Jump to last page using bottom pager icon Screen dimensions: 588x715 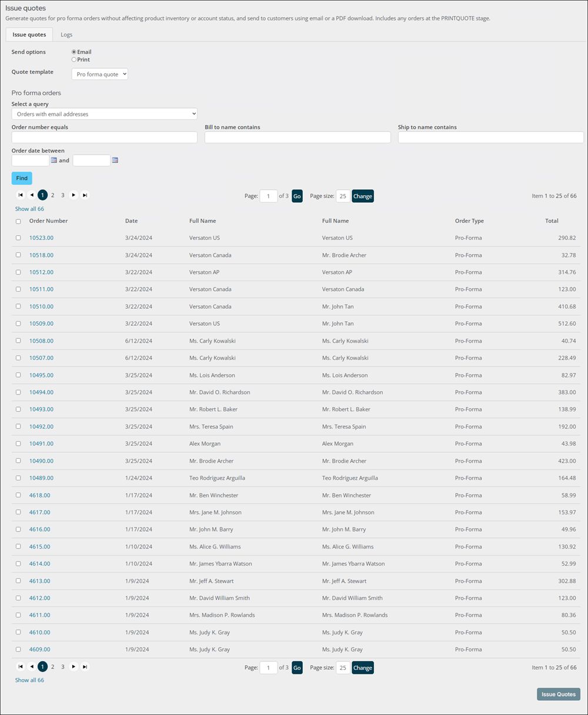tap(85, 667)
